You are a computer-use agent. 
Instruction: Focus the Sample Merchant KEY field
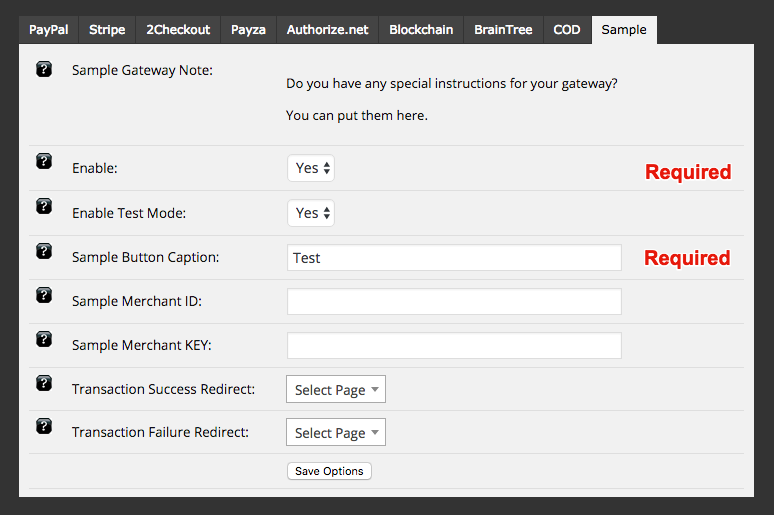pyautogui.click(x=454, y=346)
